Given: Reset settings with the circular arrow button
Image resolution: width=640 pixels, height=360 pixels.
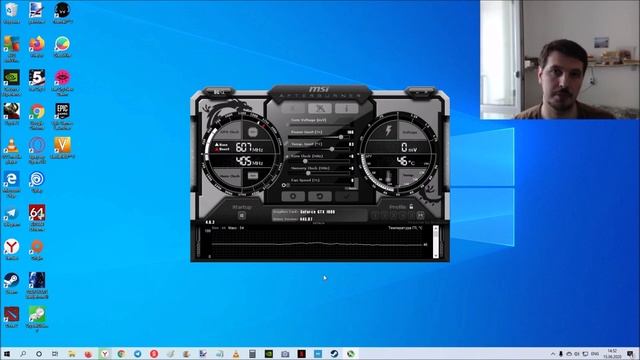Looking at the screenshot, I should 320,196.
